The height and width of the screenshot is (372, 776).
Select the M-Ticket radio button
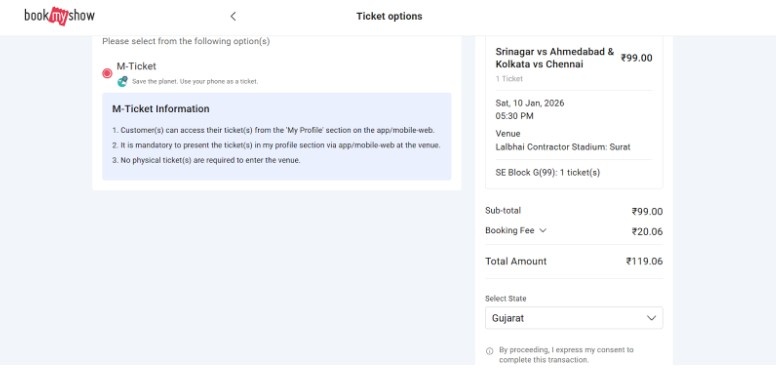107,73
